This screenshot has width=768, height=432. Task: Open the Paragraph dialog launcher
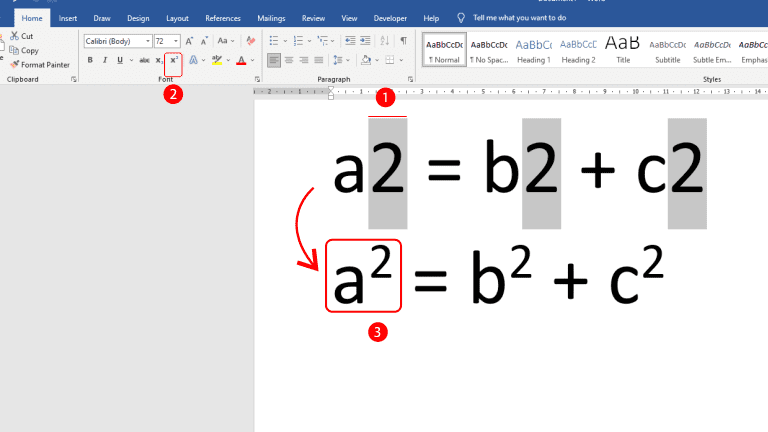(x=410, y=79)
